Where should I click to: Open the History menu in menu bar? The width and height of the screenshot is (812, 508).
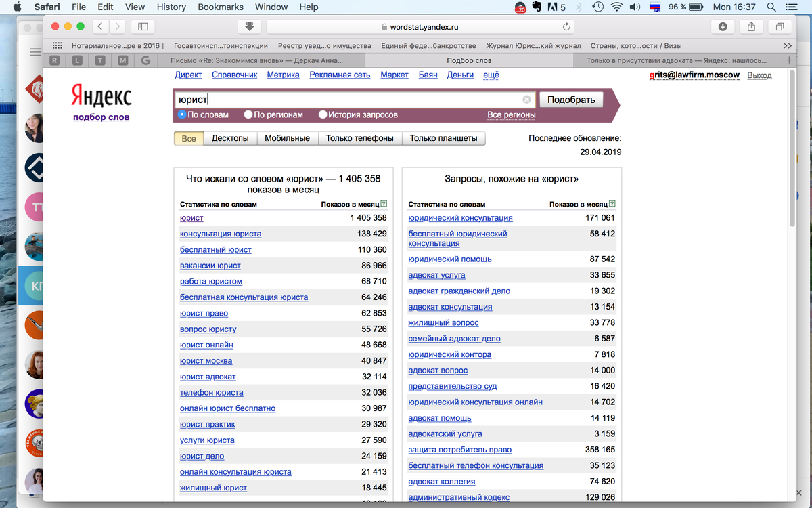click(171, 7)
